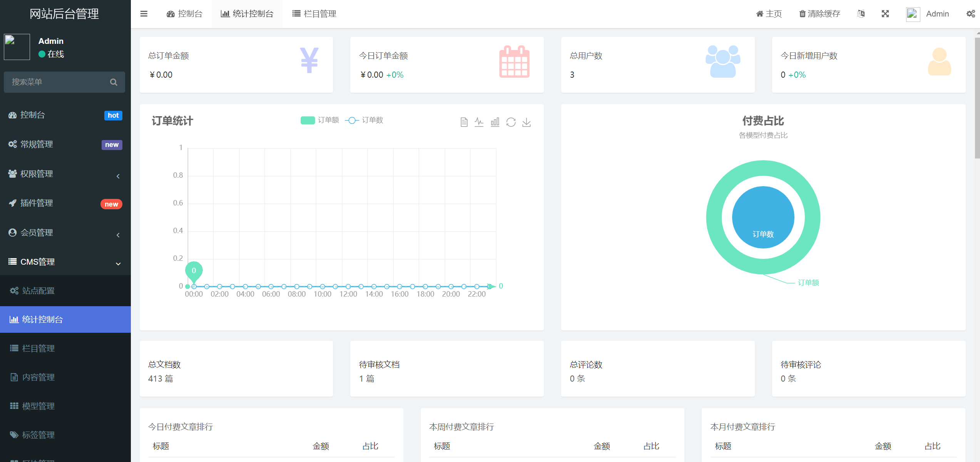Image resolution: width=980 pixels, height=462 pixels.
Task: Click the 今日付费文章排行 heading
Action: point(181,427)
